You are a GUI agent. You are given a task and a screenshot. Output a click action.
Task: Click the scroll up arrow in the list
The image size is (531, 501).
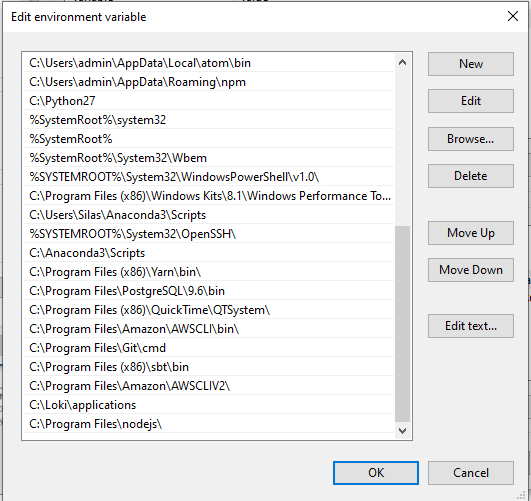402,62
